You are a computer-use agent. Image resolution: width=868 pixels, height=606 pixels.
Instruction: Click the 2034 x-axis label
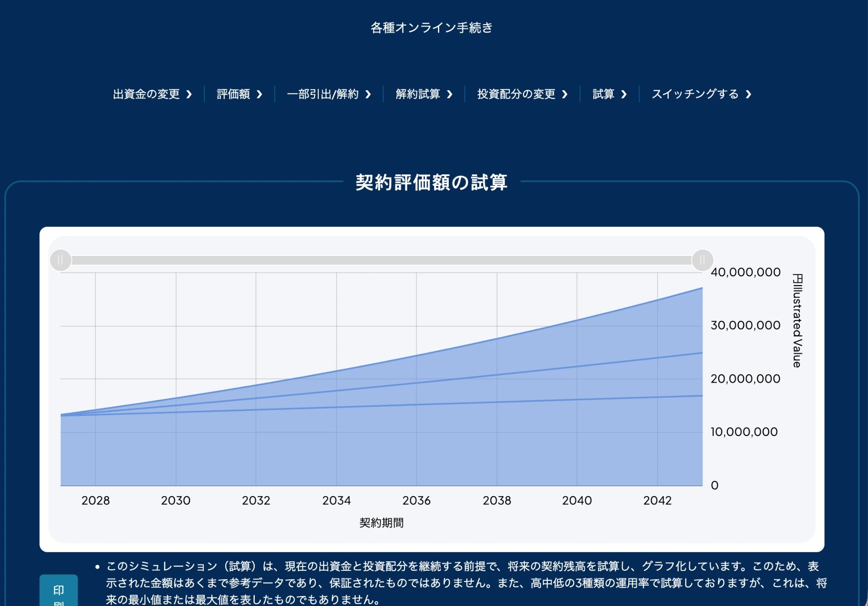336,501
